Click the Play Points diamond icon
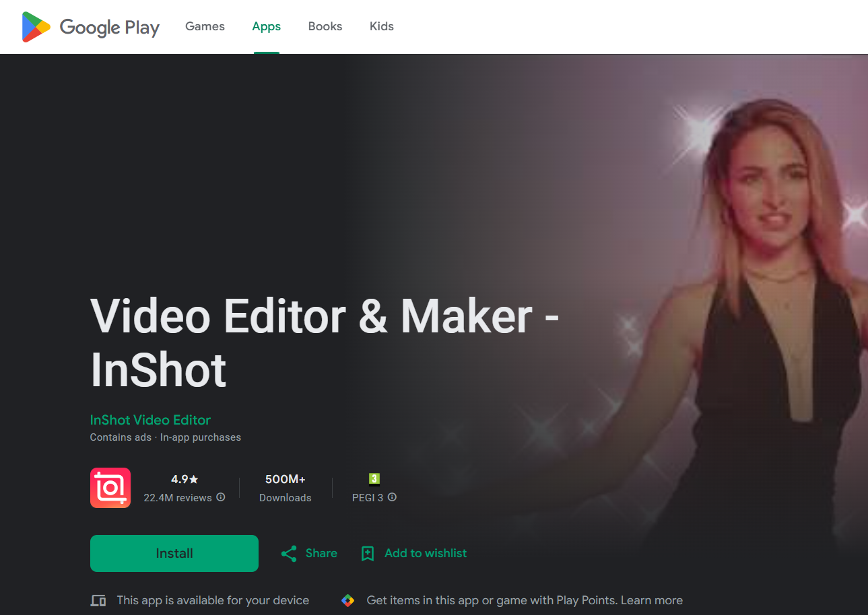 pos(348,600)
